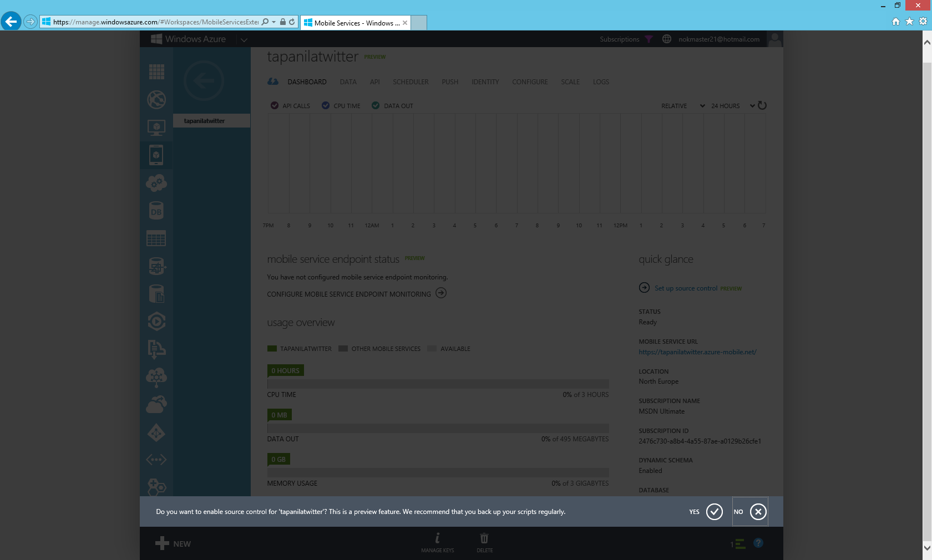The width and height of the screenshot is (932, 560).
Task: Click the browser address bar
Action: point(155,22)
